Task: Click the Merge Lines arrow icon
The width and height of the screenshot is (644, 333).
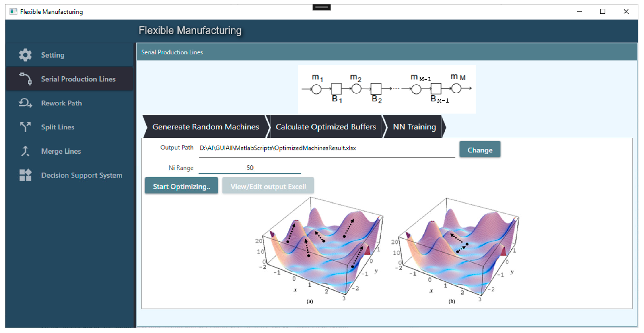Action: 25,151
